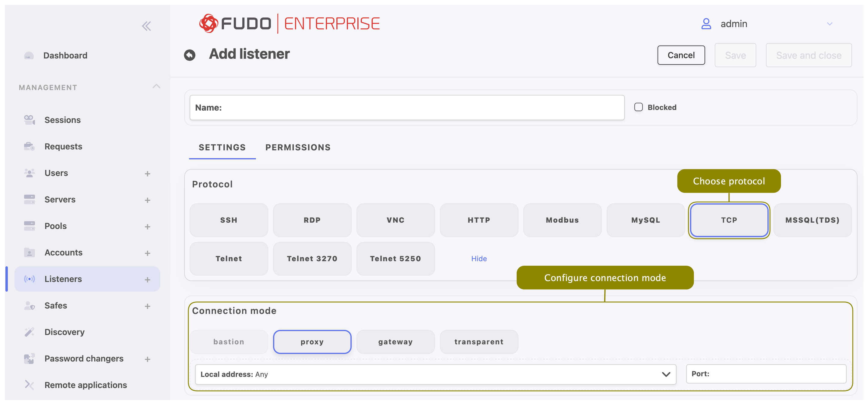Click the admin user profile icon
The width and height of the screenshot is (868, 407).
pyautogui.click(x=706, y=23)
